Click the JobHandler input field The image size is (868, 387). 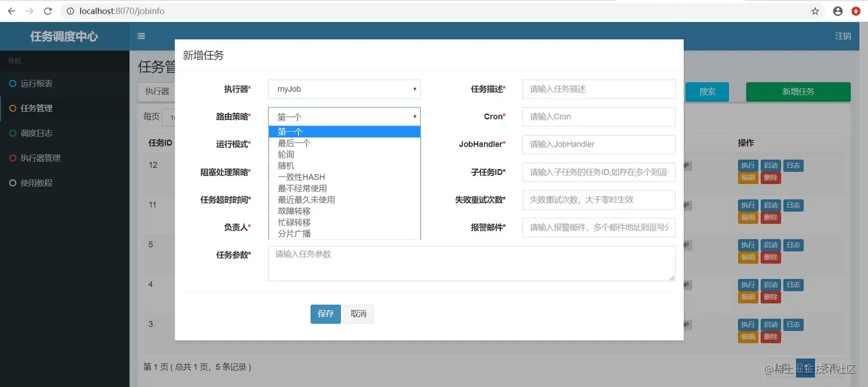point(599,144)
